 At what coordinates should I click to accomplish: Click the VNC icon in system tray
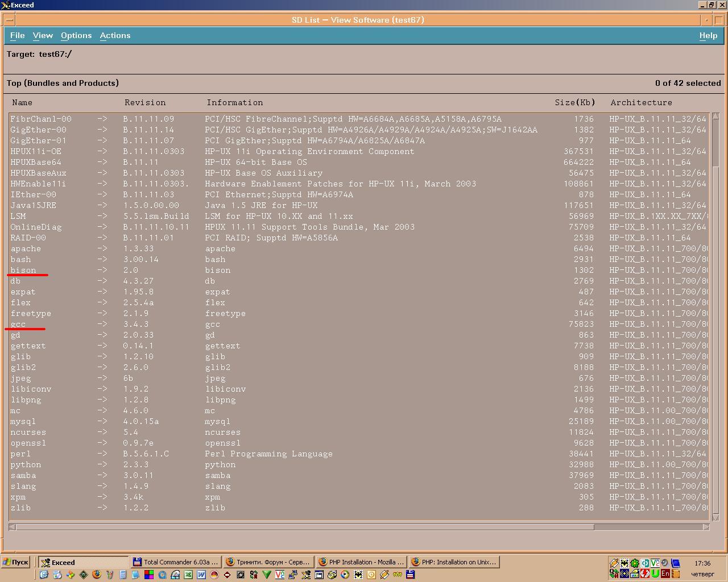point(655,563)
